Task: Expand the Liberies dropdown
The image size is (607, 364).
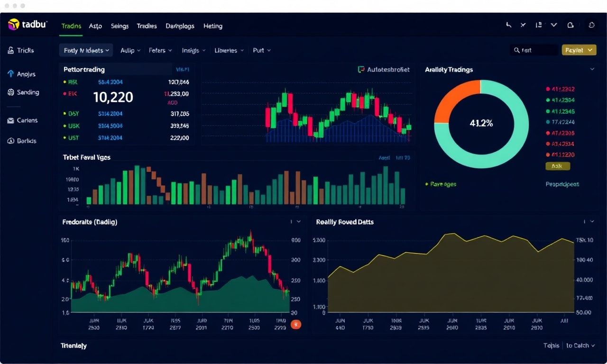Action: 229,50
